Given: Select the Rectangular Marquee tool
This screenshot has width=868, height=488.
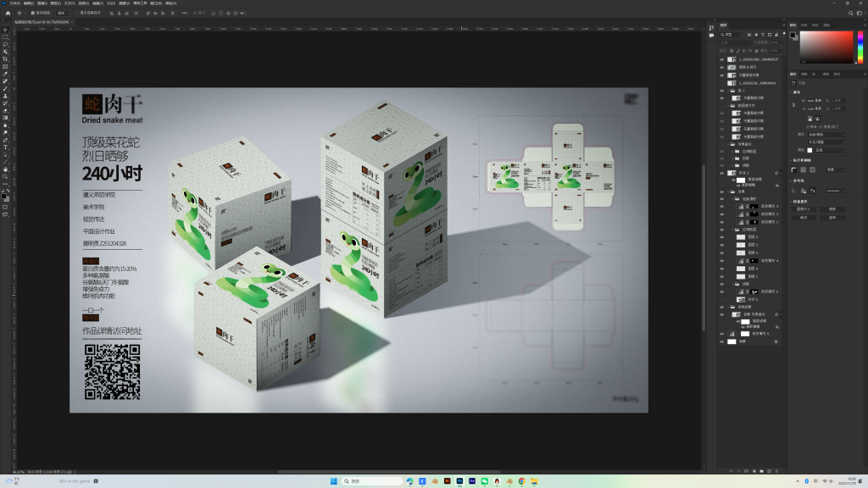Looking at the screenshot, I should (x=5, y=36).
